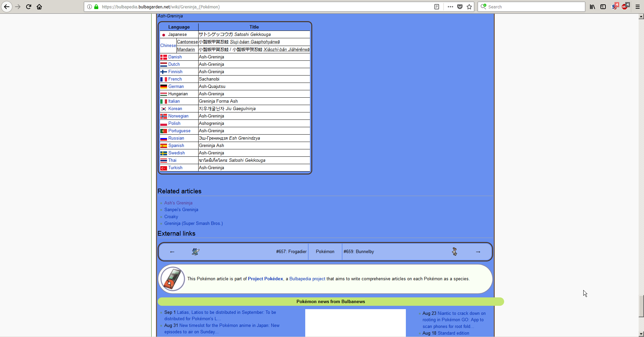The height and width of the screenshot is (337, 644).
Task: Click the Japanese language label
Action: pyautogui.click(x=177, y=35)
